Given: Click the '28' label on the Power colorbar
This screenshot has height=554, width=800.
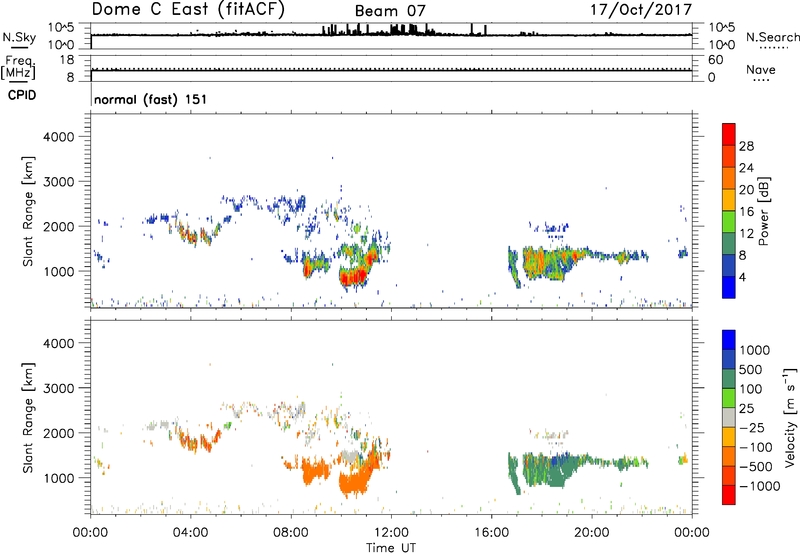Looking at the screenshot, I should 746,146.
